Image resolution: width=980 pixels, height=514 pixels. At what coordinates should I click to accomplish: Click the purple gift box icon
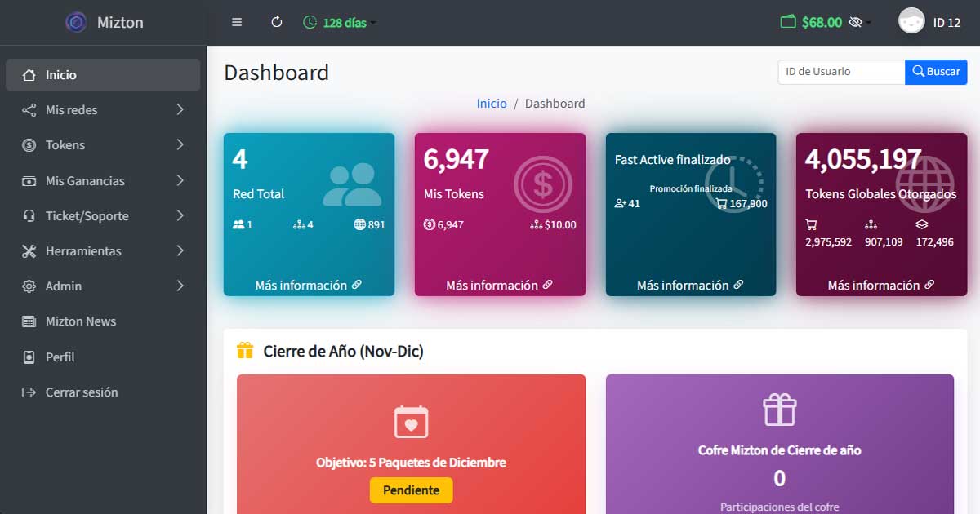[779, 410]
